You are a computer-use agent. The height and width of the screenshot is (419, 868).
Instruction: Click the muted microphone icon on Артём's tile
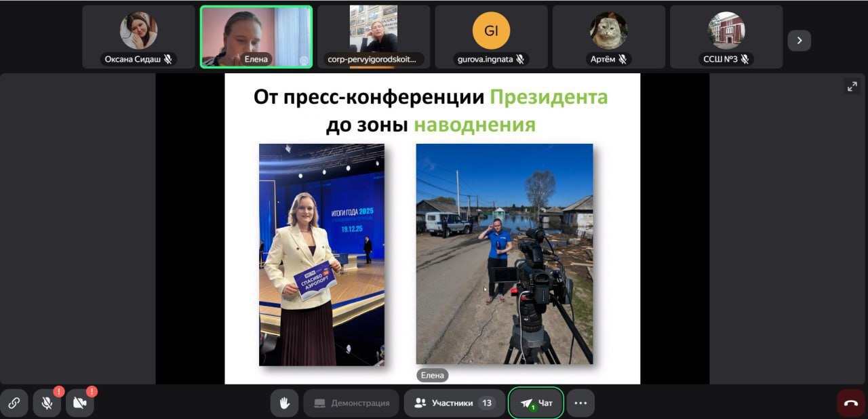pyautogui.click(x=624, y=59)
